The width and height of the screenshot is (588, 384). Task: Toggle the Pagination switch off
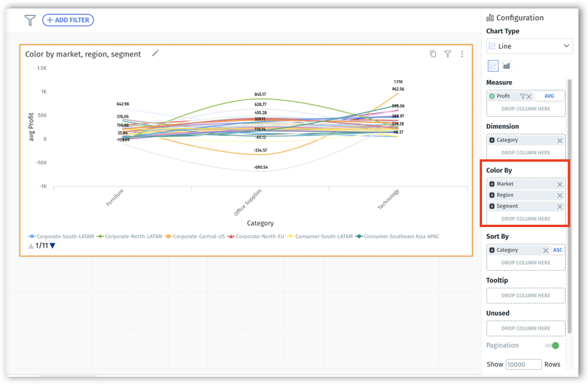pyautogui.click(x=552, y=345)
